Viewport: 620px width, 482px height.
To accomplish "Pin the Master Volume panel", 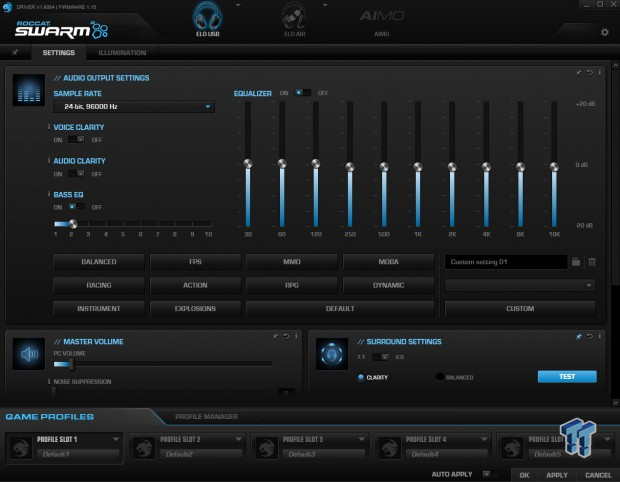I will click(275, 336).
